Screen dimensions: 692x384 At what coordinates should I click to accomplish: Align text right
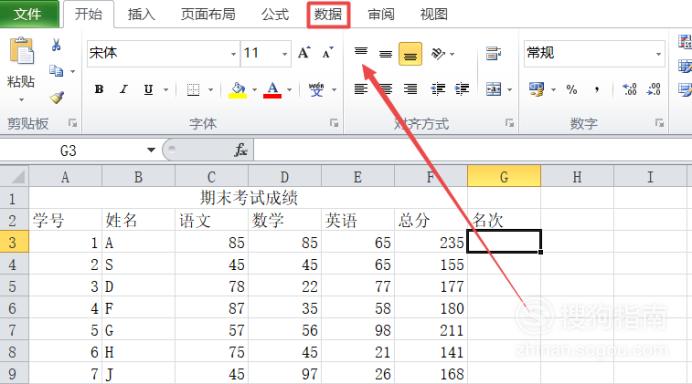(x=410, y=90)
